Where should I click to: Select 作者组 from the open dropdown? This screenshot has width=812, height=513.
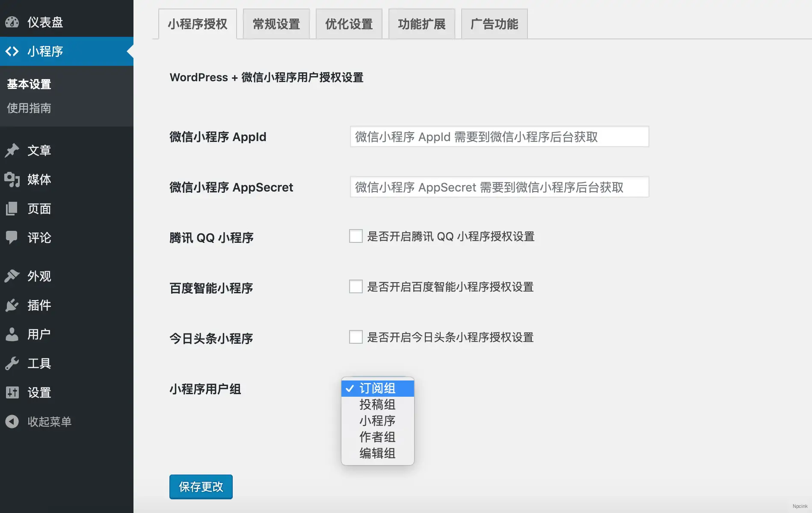(377, 437)
